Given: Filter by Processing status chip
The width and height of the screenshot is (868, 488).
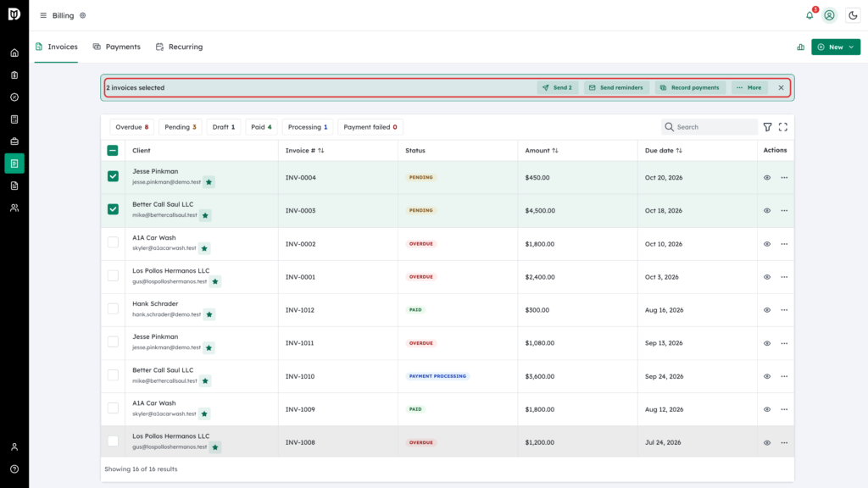Looking at the screenshot, I should 307,127.
